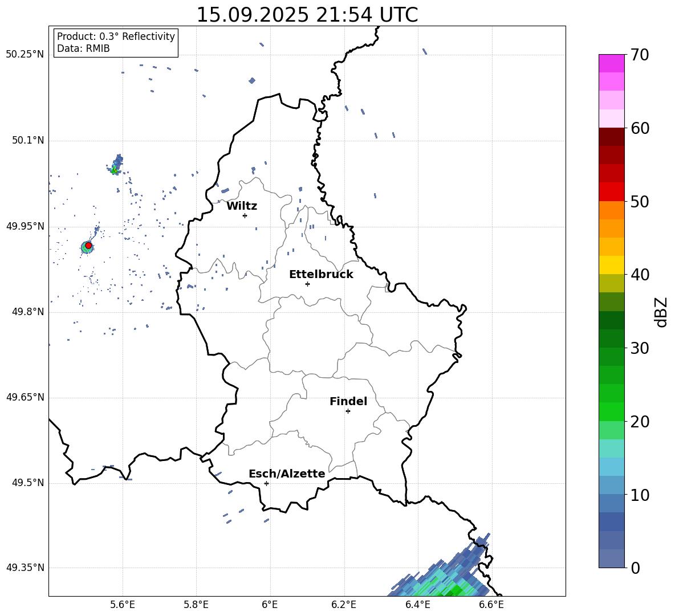This screenshot has height=616, width=675.
Task: Click the colorbar tick label 40
Action: click(x=640, y=275)
